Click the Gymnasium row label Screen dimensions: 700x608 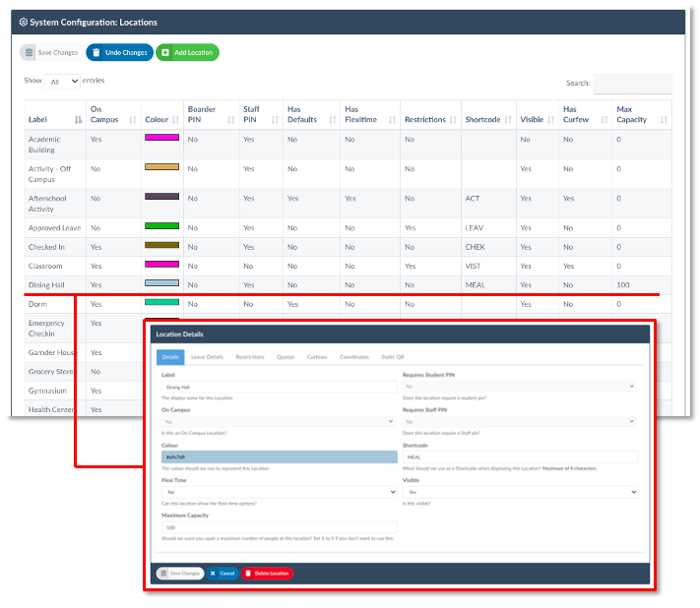(47, 391)
